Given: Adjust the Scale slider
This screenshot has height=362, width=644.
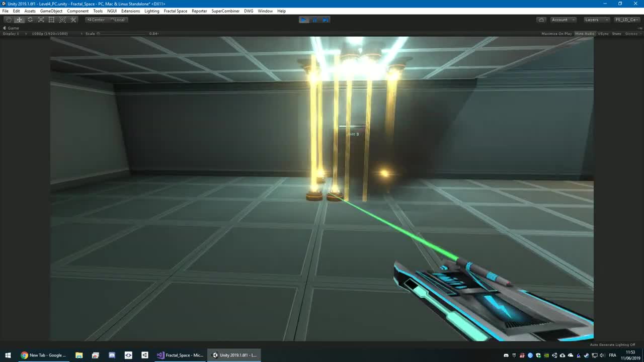Looking at the screenshot, I should tap(122, 34).
